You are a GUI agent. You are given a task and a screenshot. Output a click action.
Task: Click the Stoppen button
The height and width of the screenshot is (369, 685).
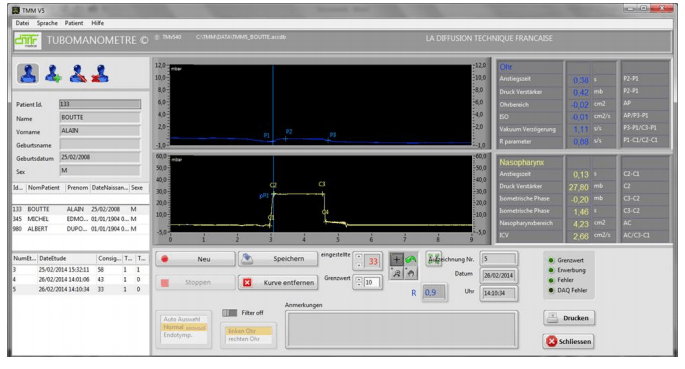195,283
